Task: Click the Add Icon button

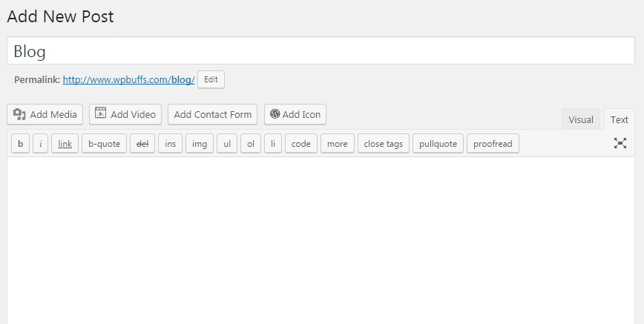Action: tap(295, 114)
